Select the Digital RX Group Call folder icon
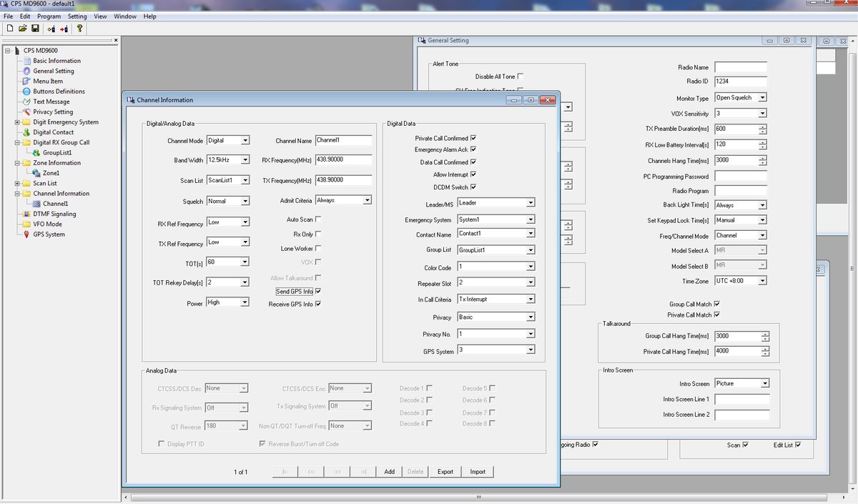The height and width of the screenshot is (504, 858). [x=27, y=142]
